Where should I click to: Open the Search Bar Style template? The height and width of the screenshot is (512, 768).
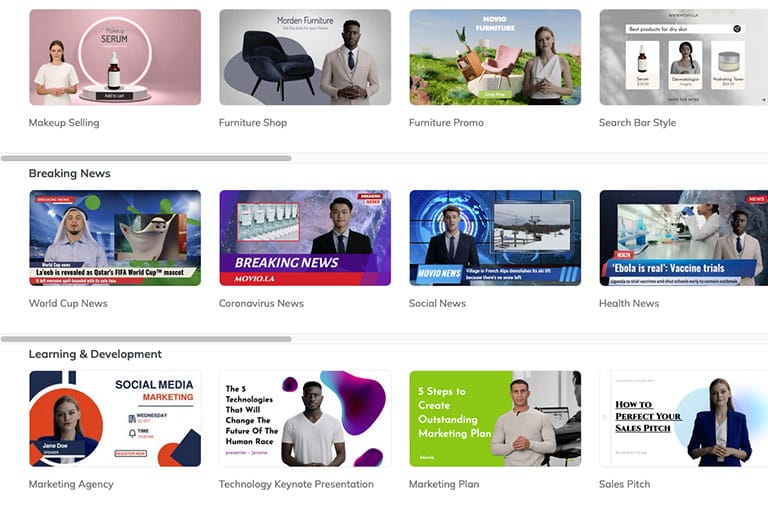coord(683,57)
